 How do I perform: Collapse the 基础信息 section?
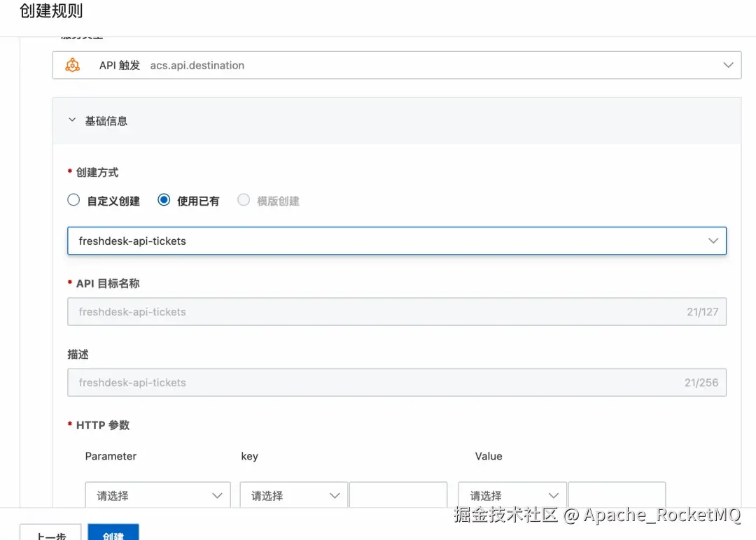72,120
